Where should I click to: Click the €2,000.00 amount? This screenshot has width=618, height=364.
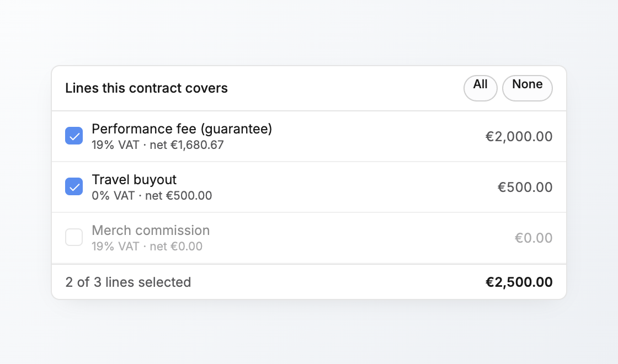click(x=519, y=136)
